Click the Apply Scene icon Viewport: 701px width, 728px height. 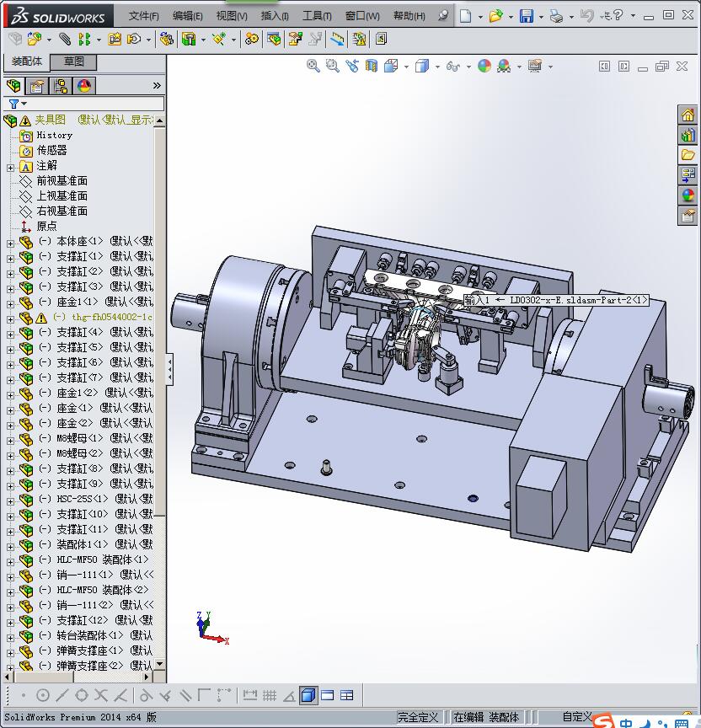[x=504, y=67]
